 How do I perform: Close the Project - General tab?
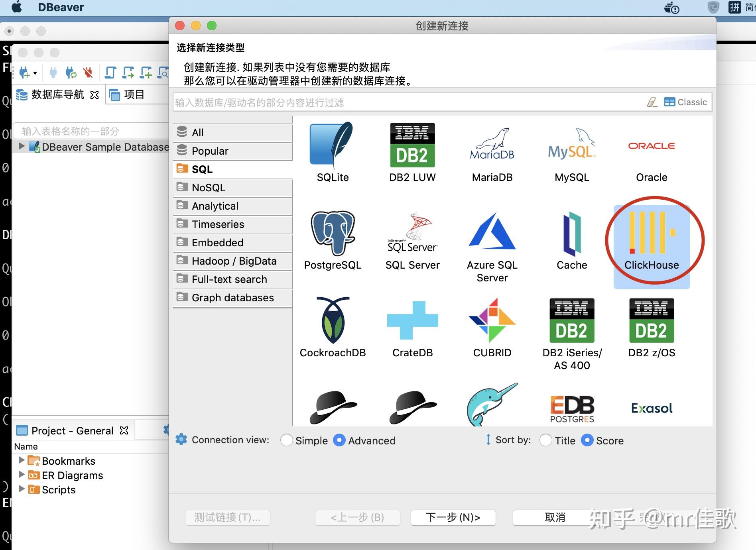point(124,430)
